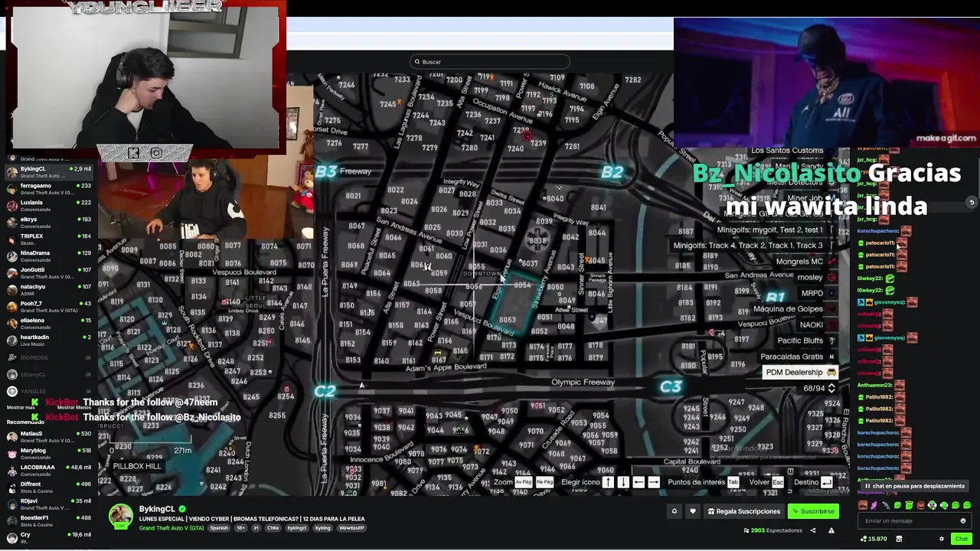The image size is (980, 551).
Task: Click the Tab key for Puntos de interes
Action: (733, 482)
